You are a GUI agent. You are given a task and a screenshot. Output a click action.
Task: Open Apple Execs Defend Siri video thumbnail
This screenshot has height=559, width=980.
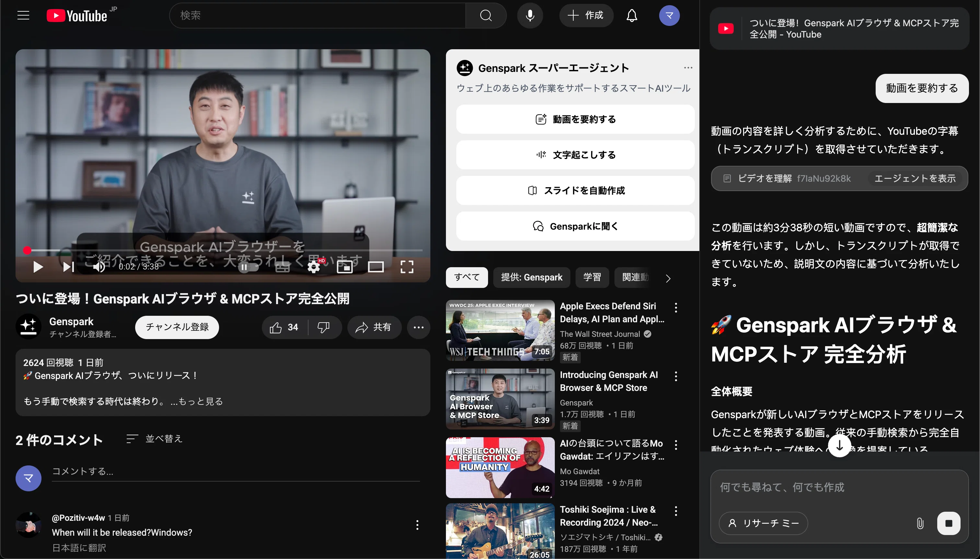[500, 330]
